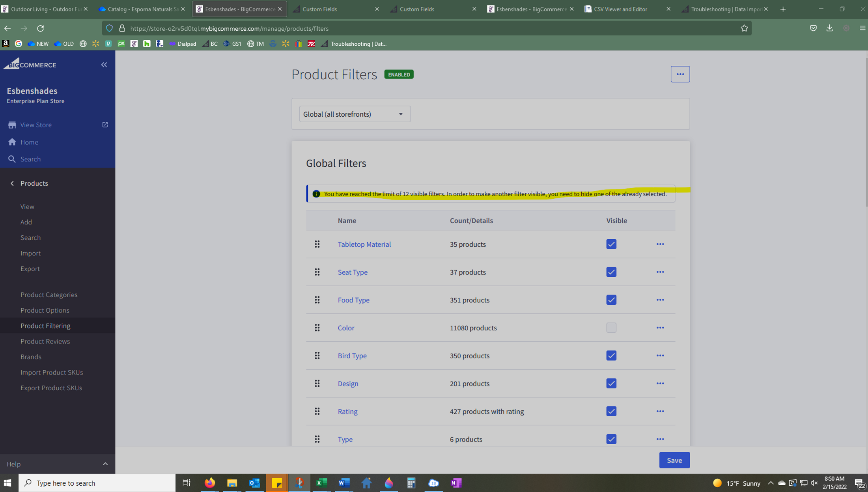The height and width of the screenshot is (492, 868).
Task: Uncheck visibility for Design filter
Action: pos(611,384)
